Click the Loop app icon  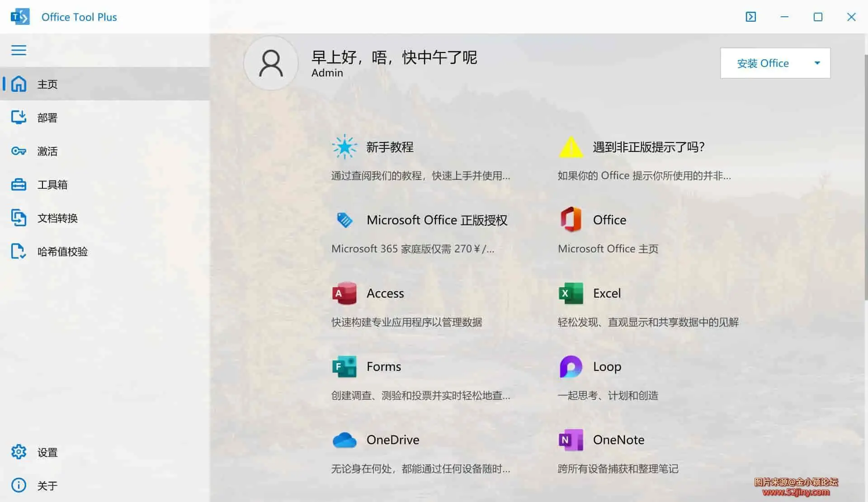tap(571, 367)
